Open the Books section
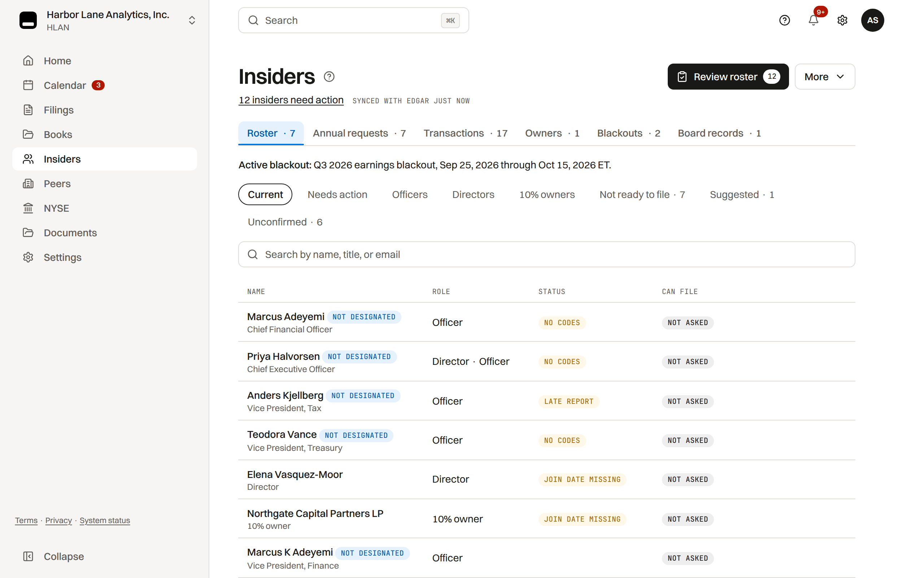 tap(104, 134)
